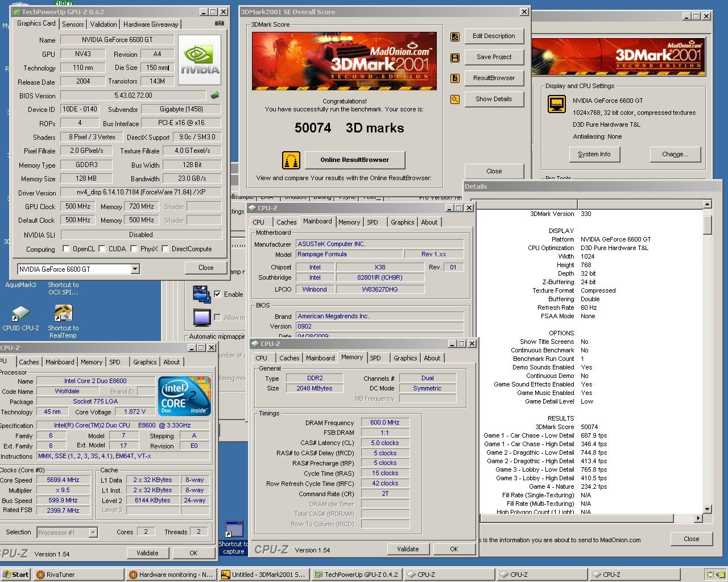Screen dimensions: 728x582
Task: Switch to 3DMark2001 taskbar item
Action: (263, 575)
